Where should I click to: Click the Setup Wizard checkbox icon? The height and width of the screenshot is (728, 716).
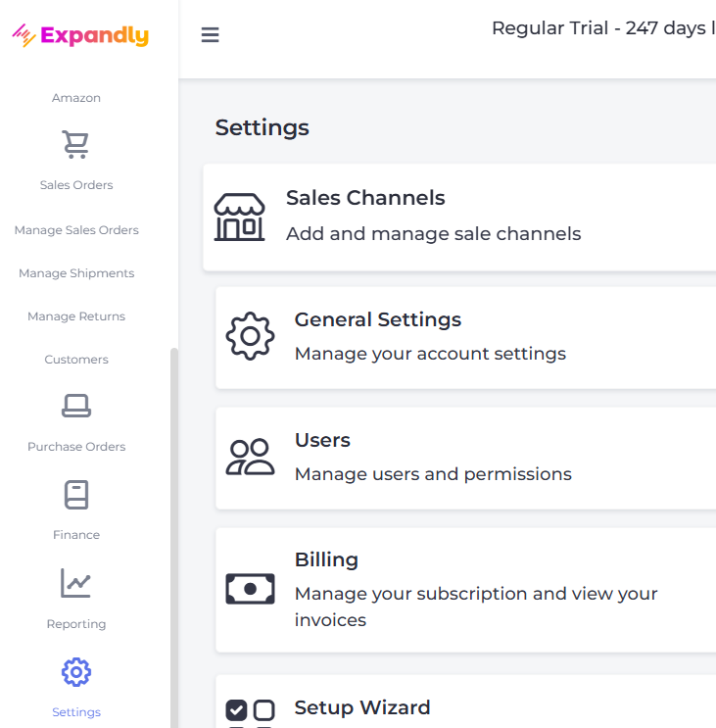(250, 710)
